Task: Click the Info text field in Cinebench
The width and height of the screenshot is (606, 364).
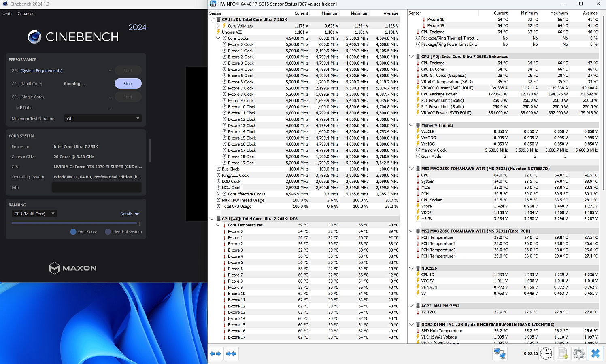Action: click(97, 188)
